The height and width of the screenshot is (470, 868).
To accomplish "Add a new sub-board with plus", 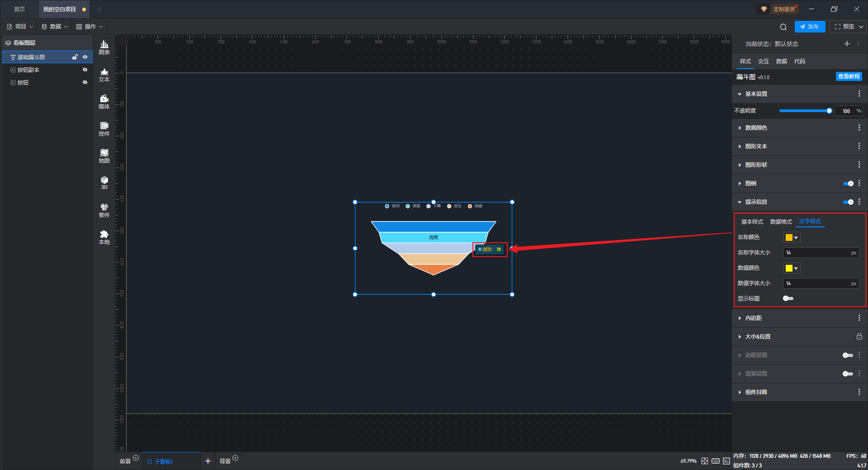I will [208, 461].
